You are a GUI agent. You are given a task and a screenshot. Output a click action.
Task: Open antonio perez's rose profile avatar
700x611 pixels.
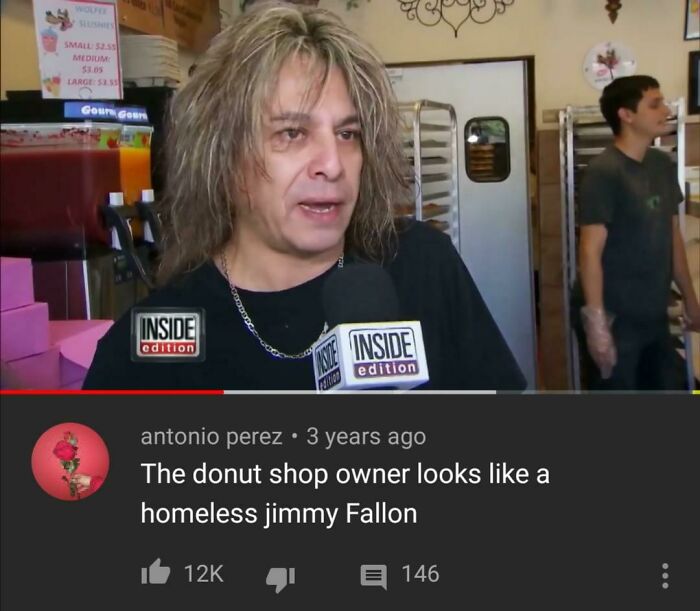[71, 461]
